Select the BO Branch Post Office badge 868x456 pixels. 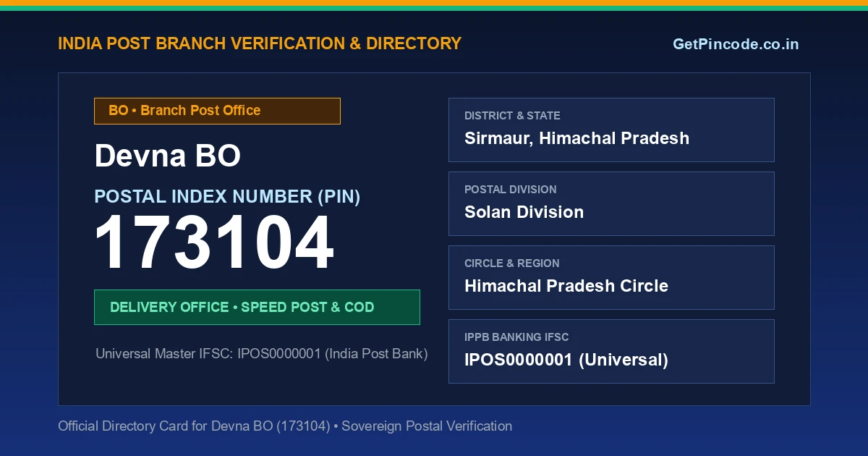(x=217, y=111)
